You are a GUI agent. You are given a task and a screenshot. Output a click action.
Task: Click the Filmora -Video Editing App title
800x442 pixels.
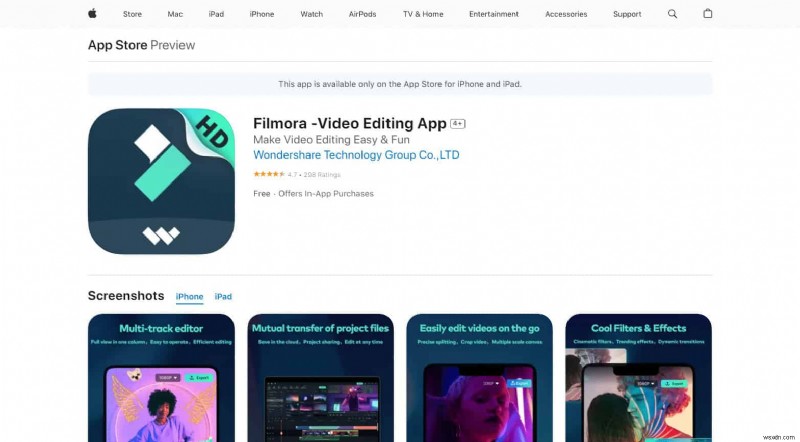tap(350, 124)
